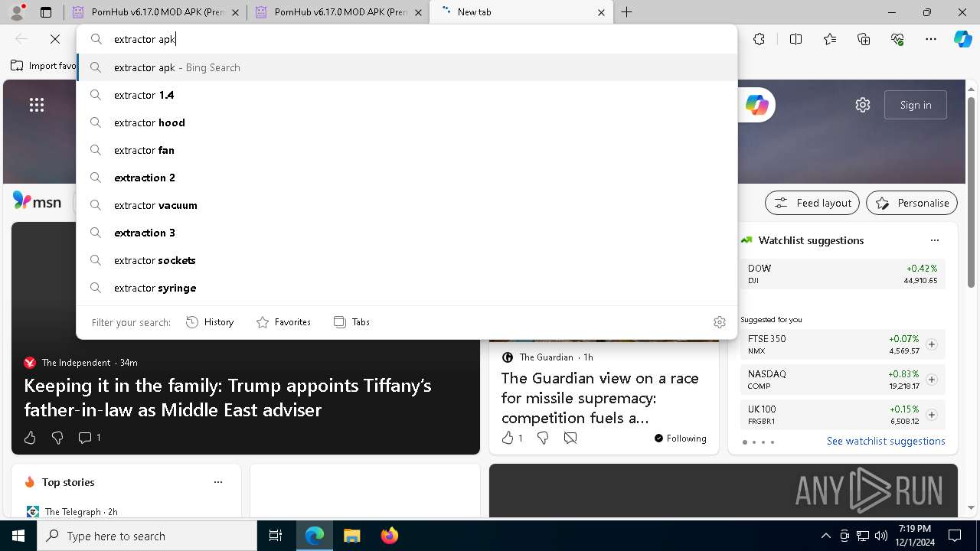
Task: Like the Guardian missile article
Action: [x=511, y=438]
